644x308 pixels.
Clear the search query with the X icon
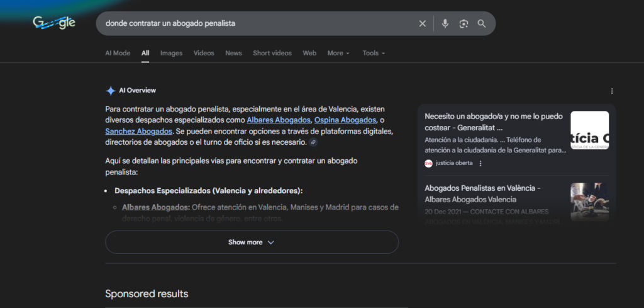(422, 23)
